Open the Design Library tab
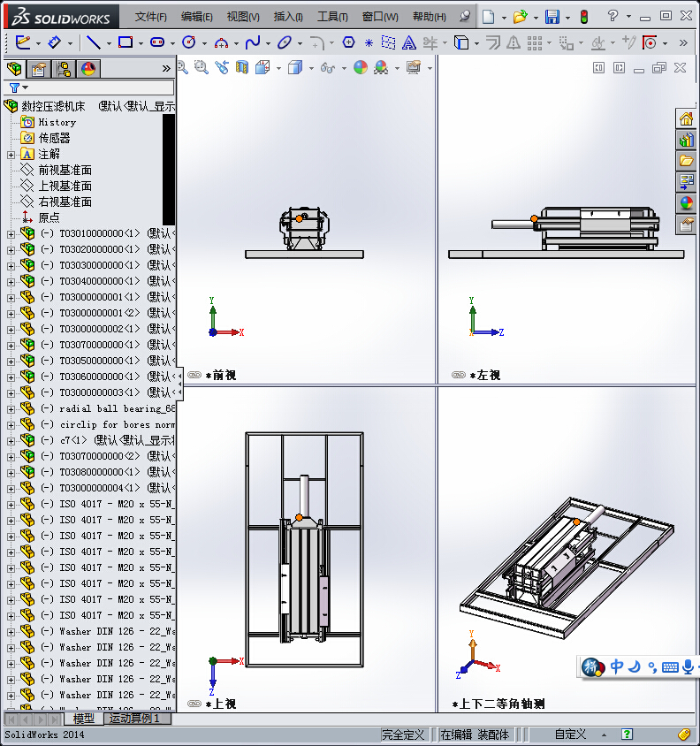Image resolution: width=700 pixels, height=746 pixels. click(686, 141)
